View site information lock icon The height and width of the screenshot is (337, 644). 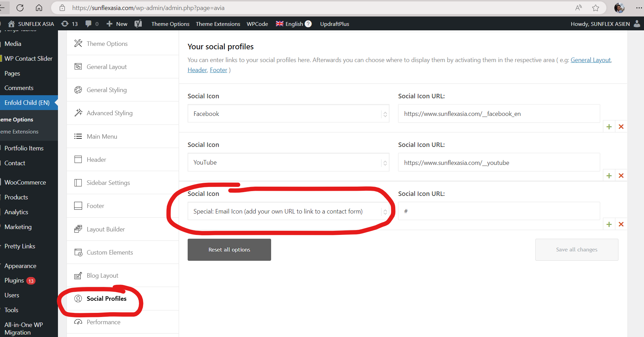62,8
